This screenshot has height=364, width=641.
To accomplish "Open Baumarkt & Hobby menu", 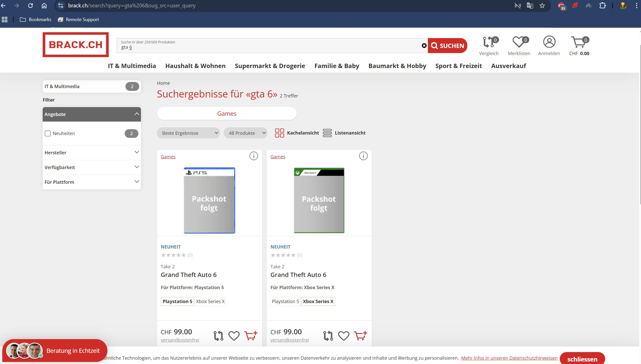I will coord(397,66).
